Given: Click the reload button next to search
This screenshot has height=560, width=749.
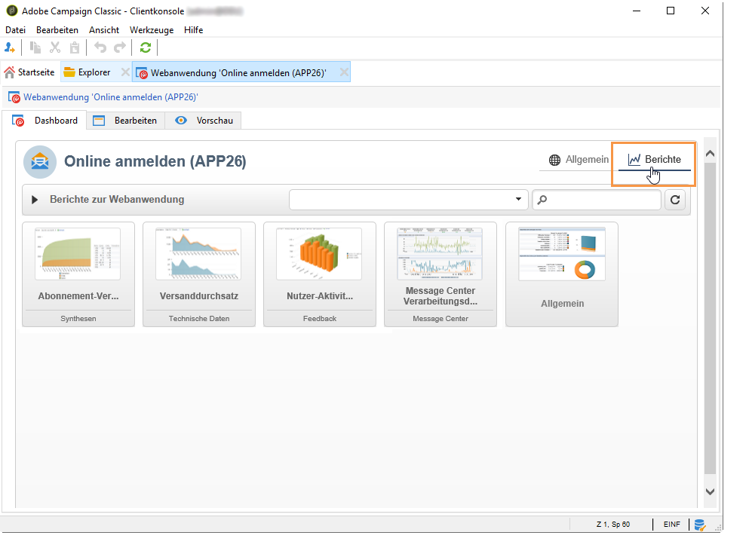Looking at the screenshot, I should pos(675,200).
